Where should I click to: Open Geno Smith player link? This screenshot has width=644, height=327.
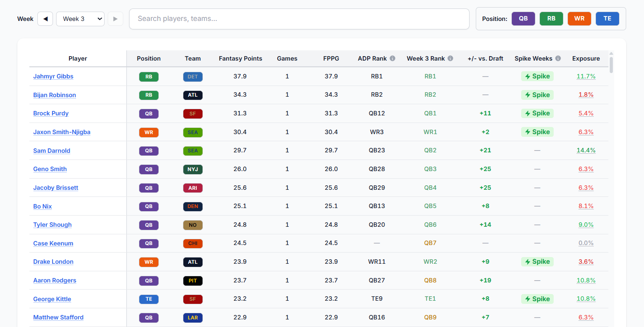pyautogui.click(x=50, y=169)
